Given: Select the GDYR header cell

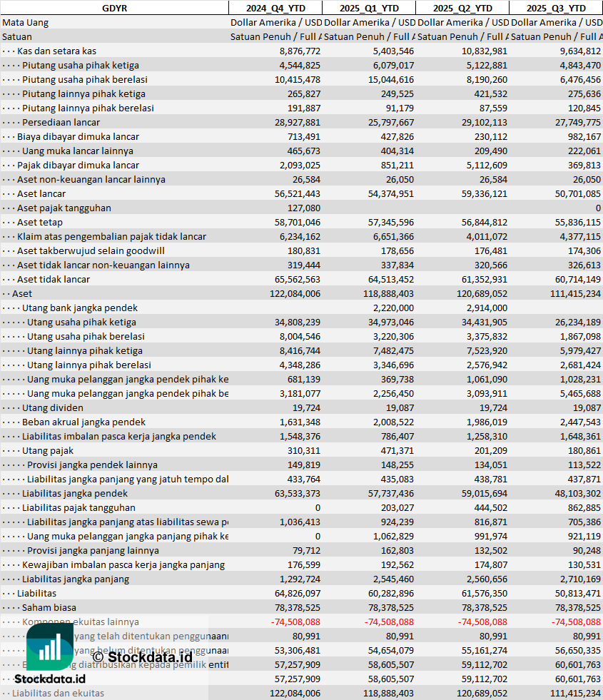Looking at the screenshot, I should [x=114, y=8].
